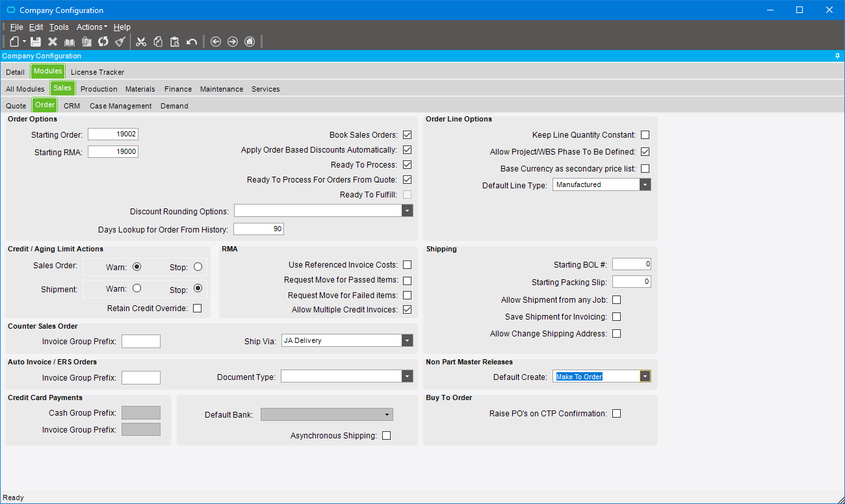Select Warn radio for Shipment
The height and width of the screenshot is (504, 845).
tap(136, 288)
